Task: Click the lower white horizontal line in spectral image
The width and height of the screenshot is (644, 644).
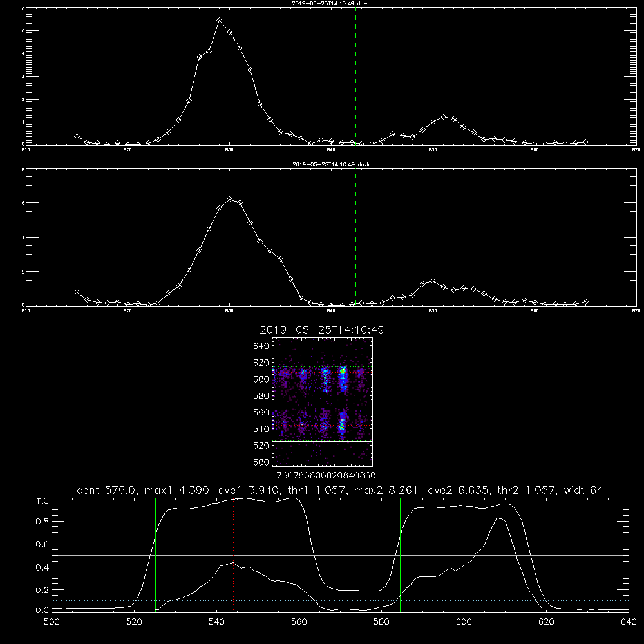Action: [x=323, y=441]
